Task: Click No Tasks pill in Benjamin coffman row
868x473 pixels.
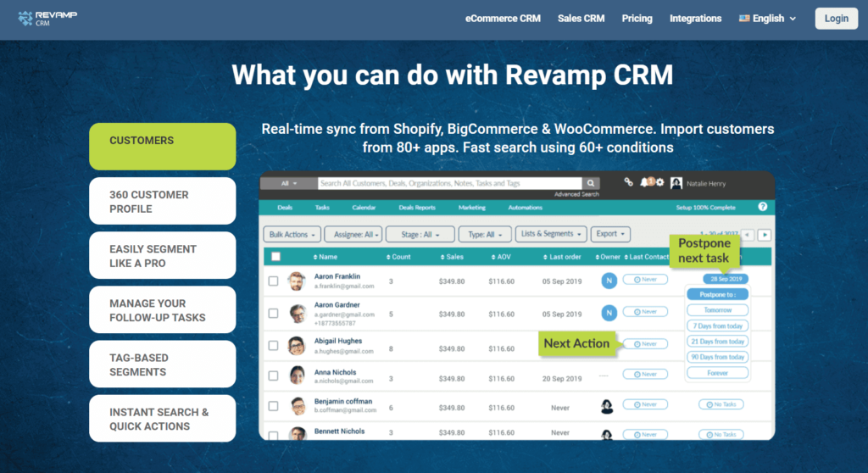Action: 721,404
